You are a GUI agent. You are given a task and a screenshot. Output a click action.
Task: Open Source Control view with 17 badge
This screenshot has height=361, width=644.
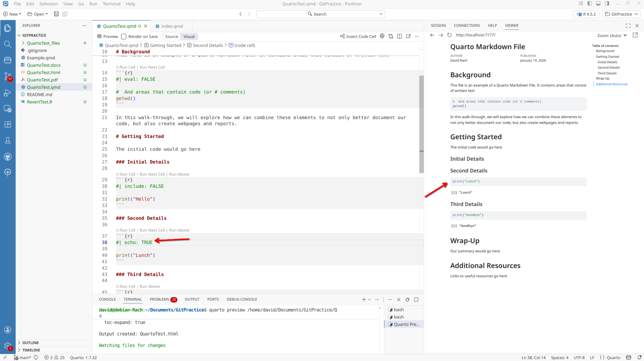click(7, 76)
